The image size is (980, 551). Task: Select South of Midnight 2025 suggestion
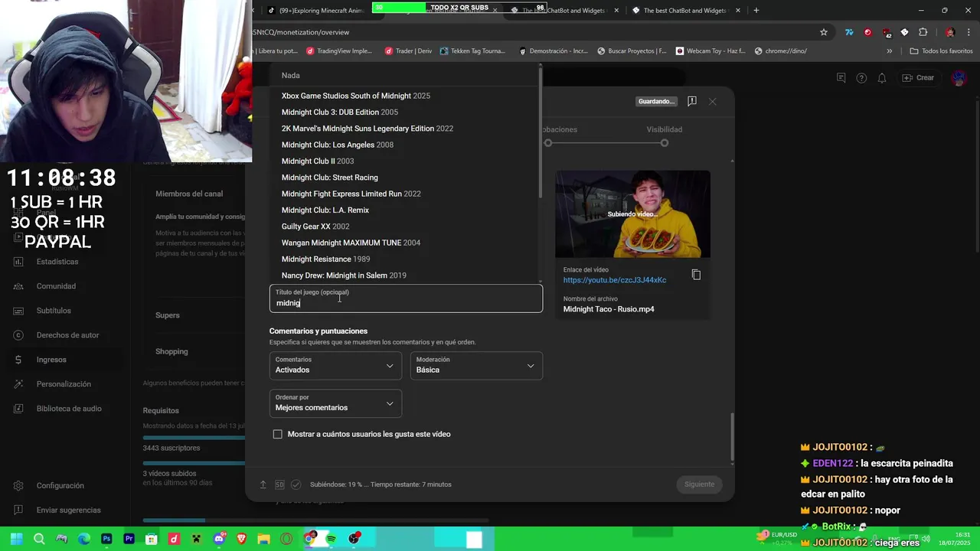pos(405,96)
